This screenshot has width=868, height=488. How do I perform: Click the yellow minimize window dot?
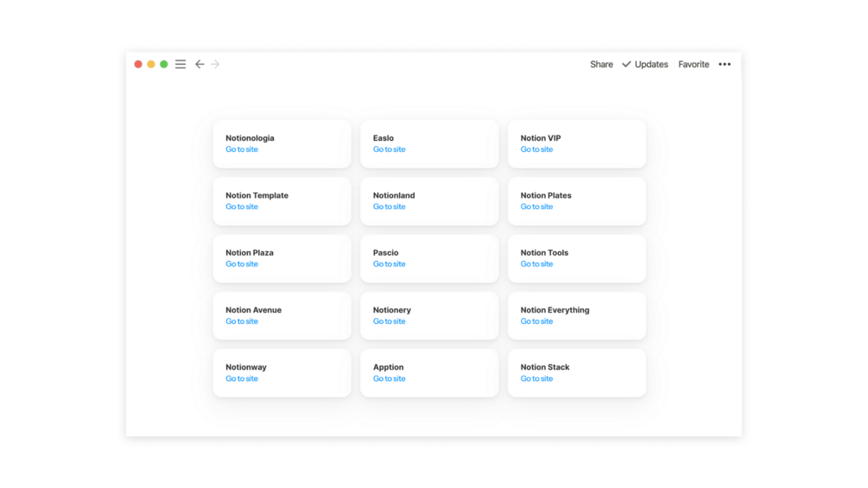[151, 64]
